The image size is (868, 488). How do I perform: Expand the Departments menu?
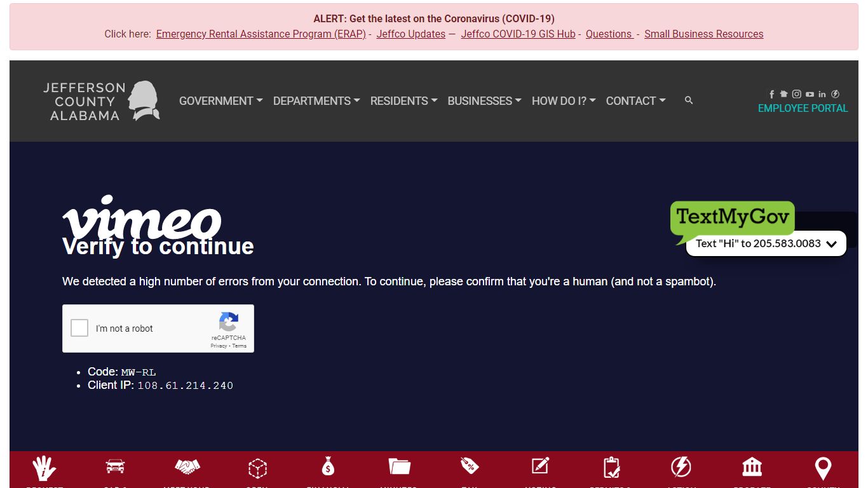316,101
